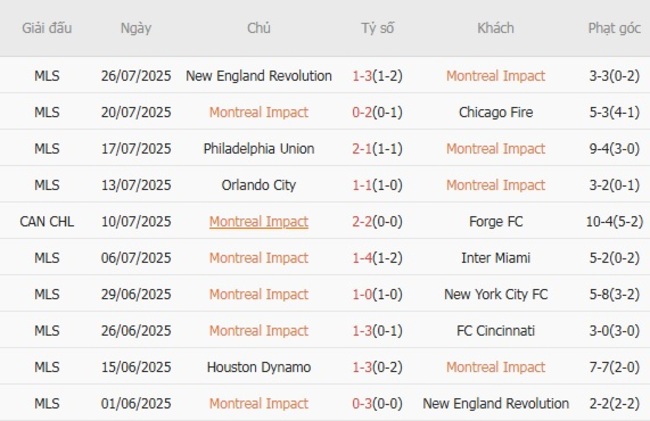Select Houston Dynamo home team
This screenshot has width=650, height=421.
click(259, 368)
